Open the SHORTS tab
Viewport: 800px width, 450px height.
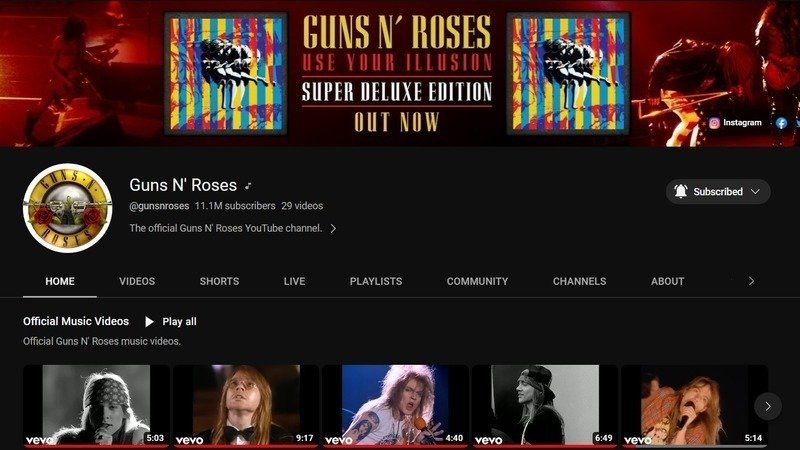pos(219,281)
